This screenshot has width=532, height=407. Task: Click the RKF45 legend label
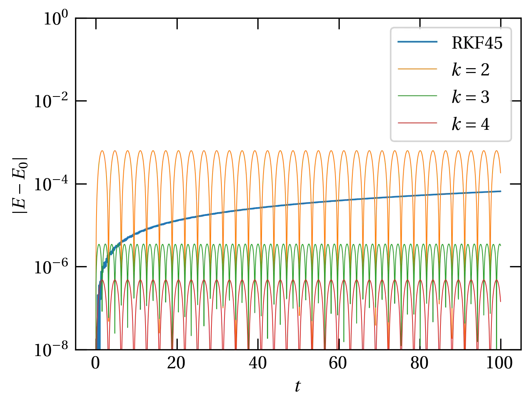[x=477, y=43]
